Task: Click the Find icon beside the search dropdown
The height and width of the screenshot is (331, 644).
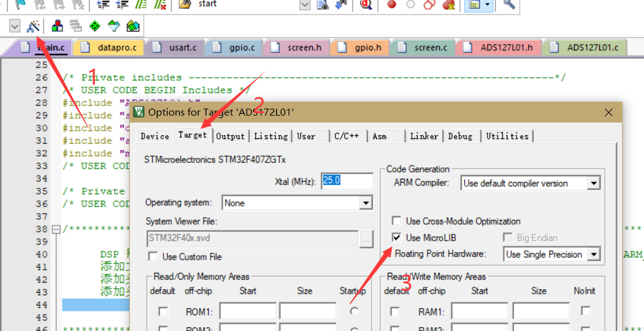Action: click(323, 4)
